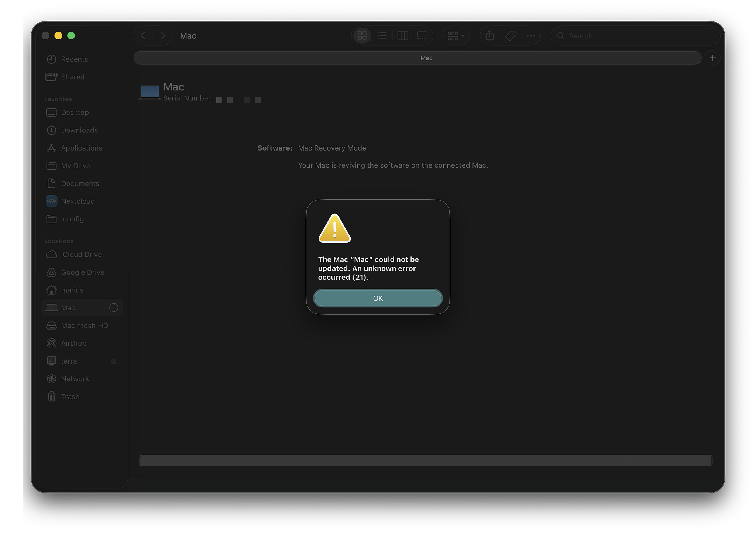The height and width of the screenshot is (534, 756).
Task: Switch to gallery view
Action: (422, 36)
